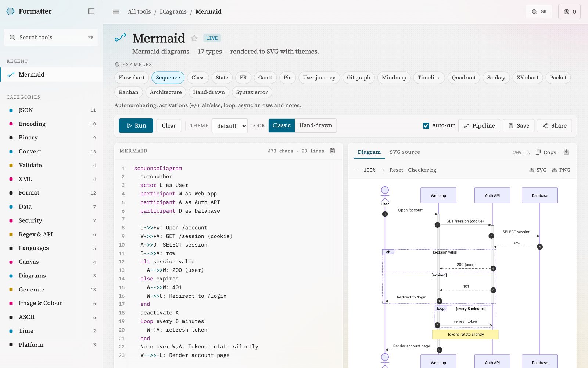
Task: Click the Search tools field
Action: click(x=51, y=38)
